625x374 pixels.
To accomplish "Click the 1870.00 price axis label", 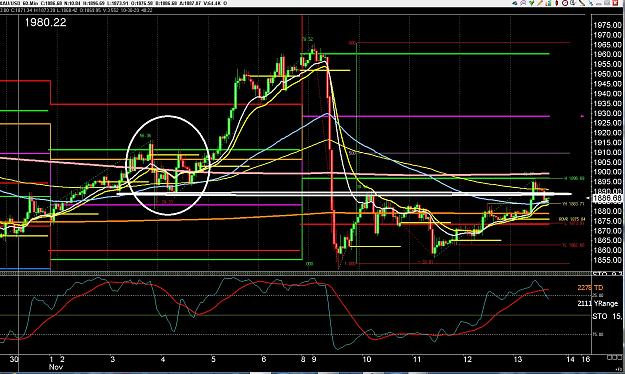I will click(607, 230).
